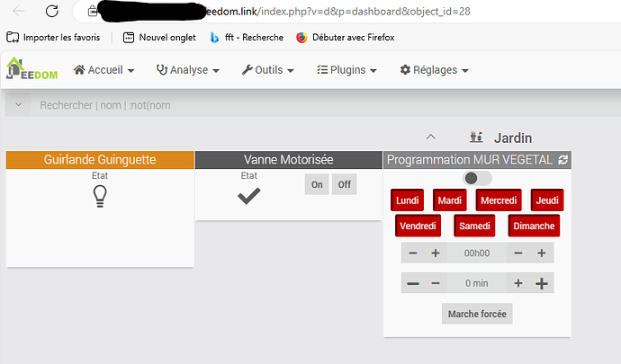Toggle Mercredi day button
Image resolution: width=621 pixels, height=364 pixels.
coord(499,200)
